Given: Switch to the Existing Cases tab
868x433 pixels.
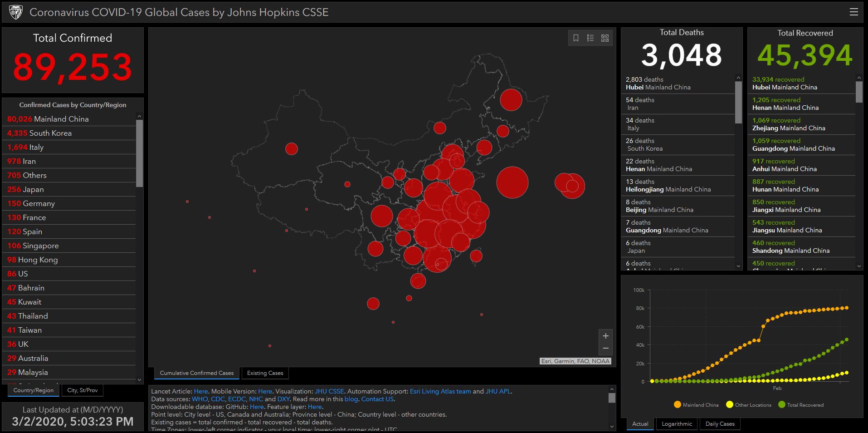Looking at the screenshot, I should click(265, 373).
